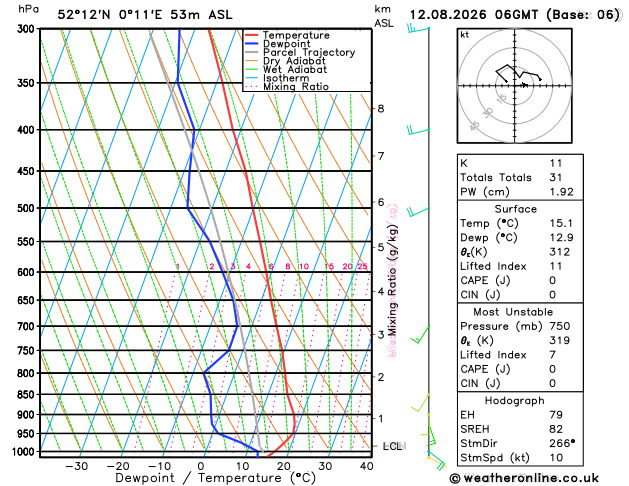Viewport: 629px width, 486px height.
Task: Click the wind barb at 300 hPa
Action: coord(418,29)
